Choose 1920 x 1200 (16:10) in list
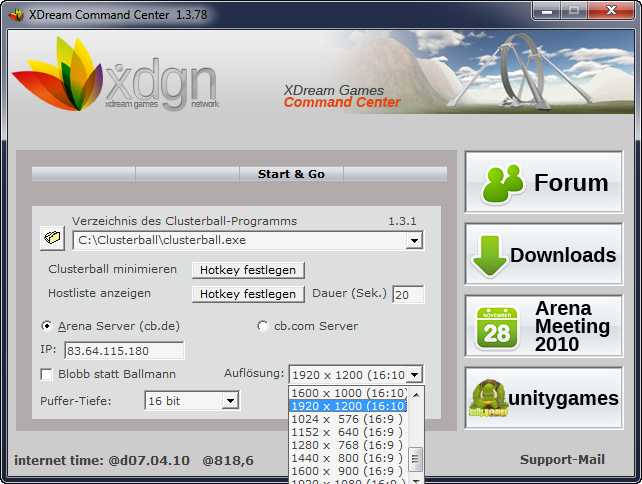The height and width of the screenshot is (484, 642). click(349, 406)
